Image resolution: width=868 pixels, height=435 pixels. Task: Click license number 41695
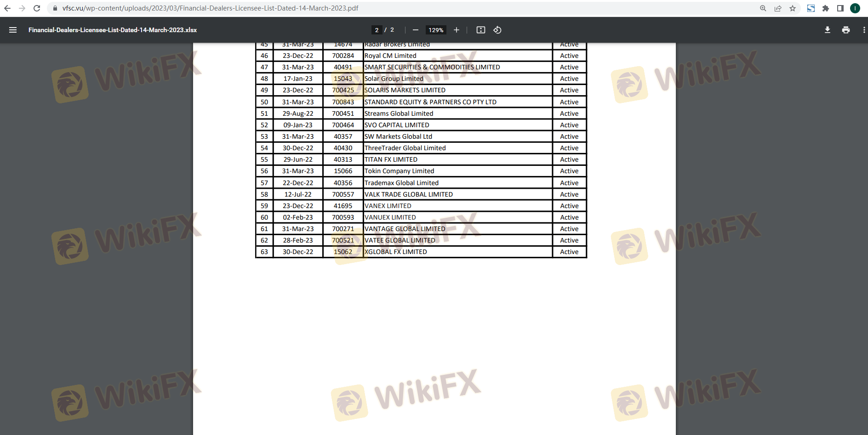coord(343,206)
